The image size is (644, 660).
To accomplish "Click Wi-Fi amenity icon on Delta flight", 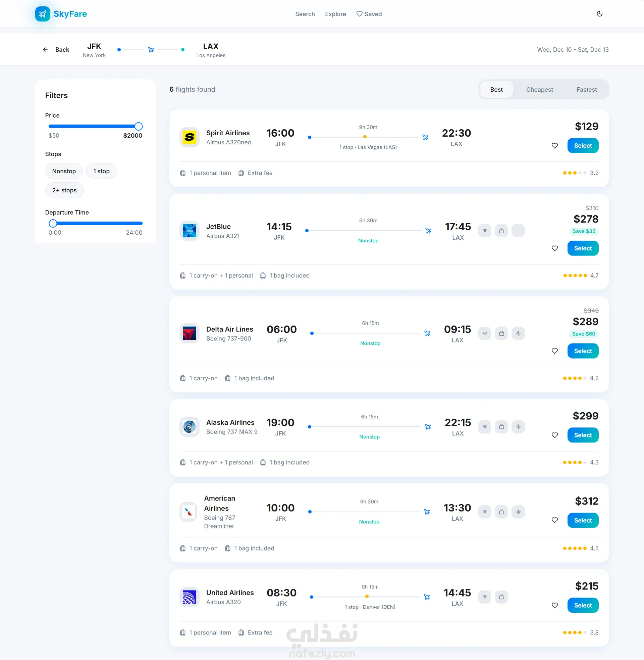I will pyautogui.click(x=484, y=333).
